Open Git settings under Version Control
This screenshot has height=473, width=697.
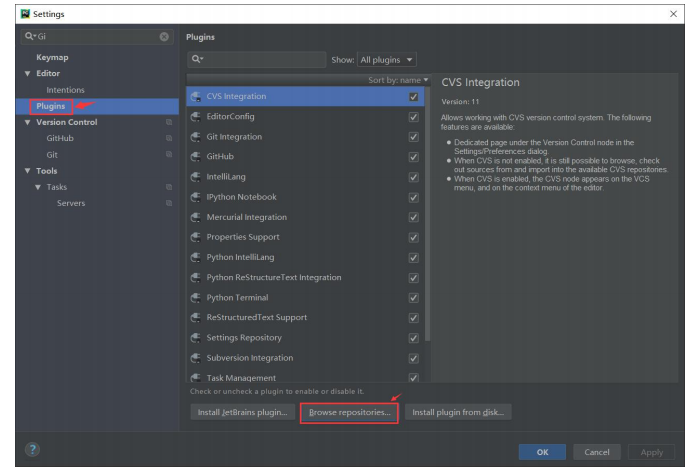(52, 155)
